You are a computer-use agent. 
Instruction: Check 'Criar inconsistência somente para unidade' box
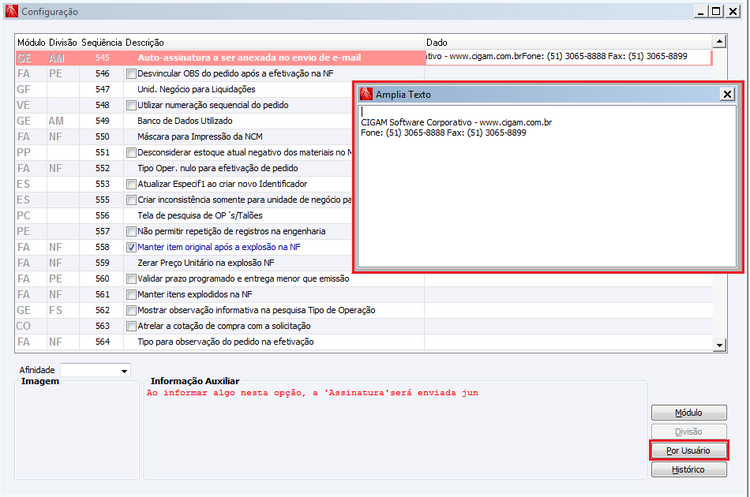click(x=131, y=200)
